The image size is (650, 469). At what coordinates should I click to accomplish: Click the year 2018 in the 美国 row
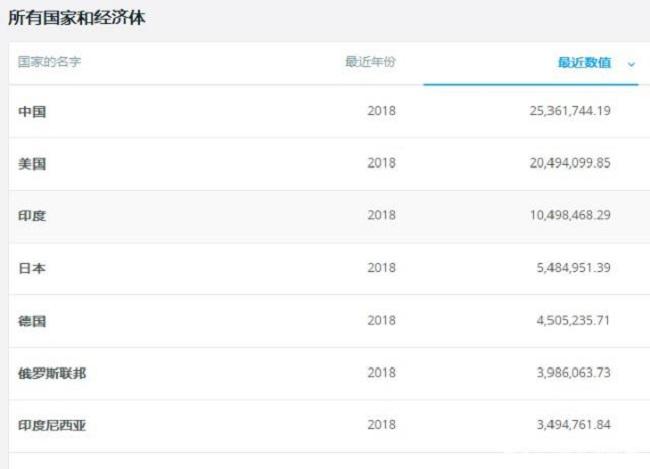click(381, 163)
